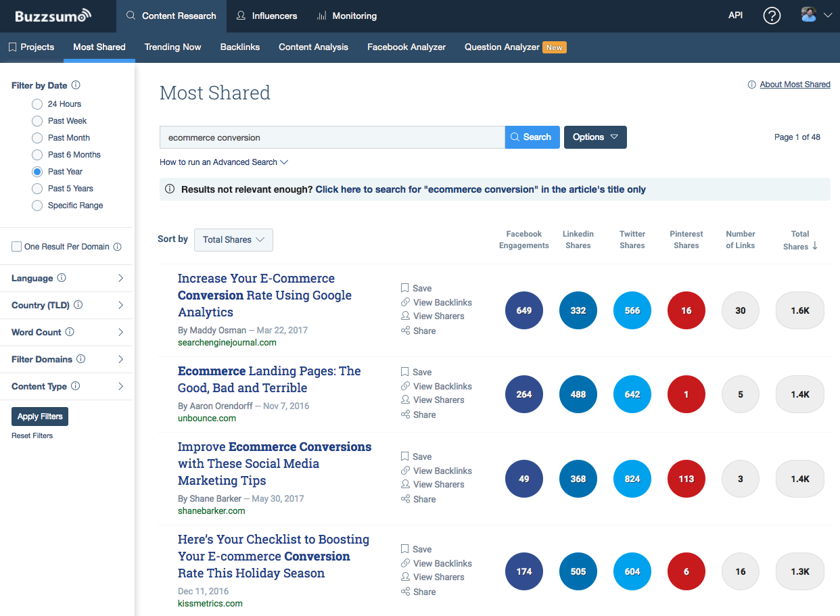This screenshot has width=840, height=616.
Task: Click the Filter by Date info icon
Action: coord(76,85)
